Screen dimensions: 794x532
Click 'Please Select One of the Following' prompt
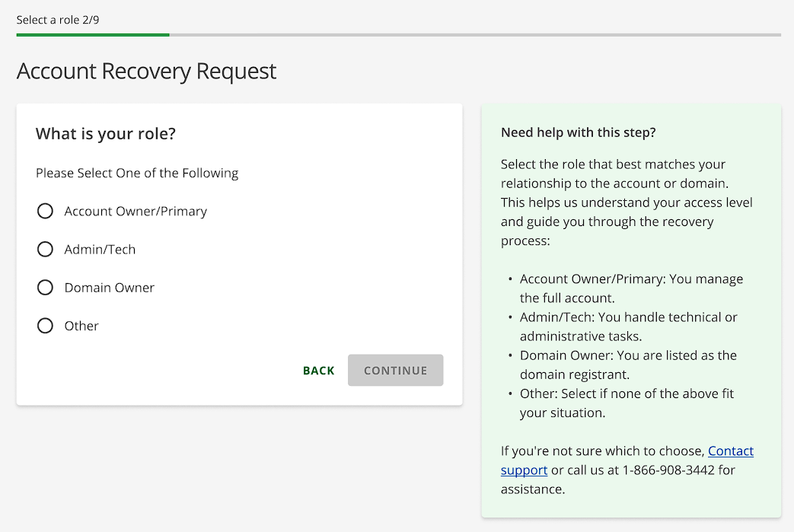137,173
